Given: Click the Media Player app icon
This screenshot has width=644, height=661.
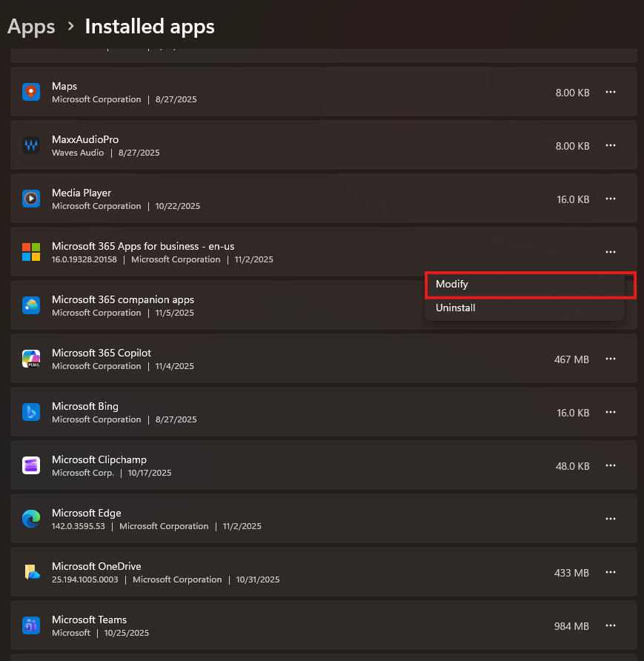Looking at the screenshot, I should 31,199.
